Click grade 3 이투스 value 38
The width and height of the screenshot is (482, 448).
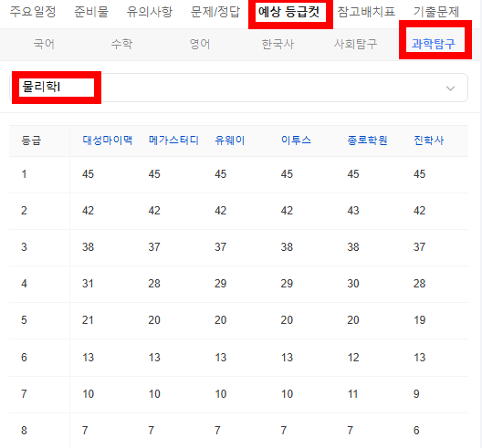(287, 246)
